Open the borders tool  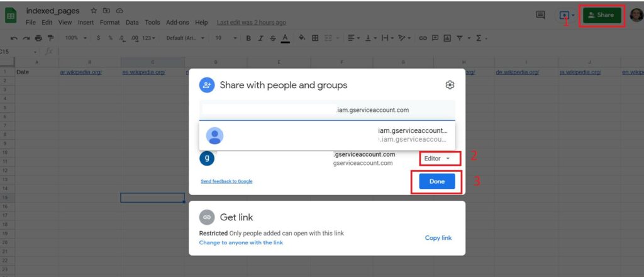(x=315, y=38)
